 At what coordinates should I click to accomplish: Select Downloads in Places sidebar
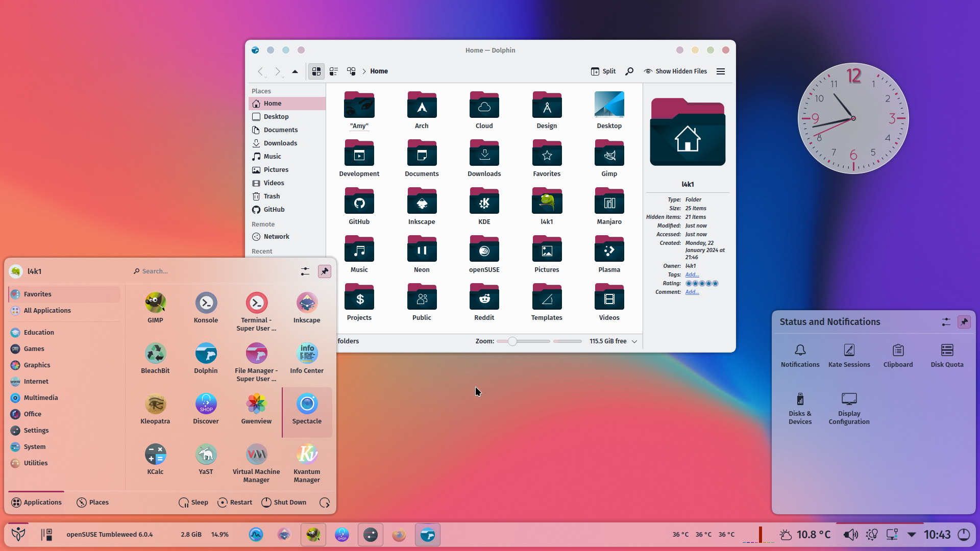[x=287, y=143]
